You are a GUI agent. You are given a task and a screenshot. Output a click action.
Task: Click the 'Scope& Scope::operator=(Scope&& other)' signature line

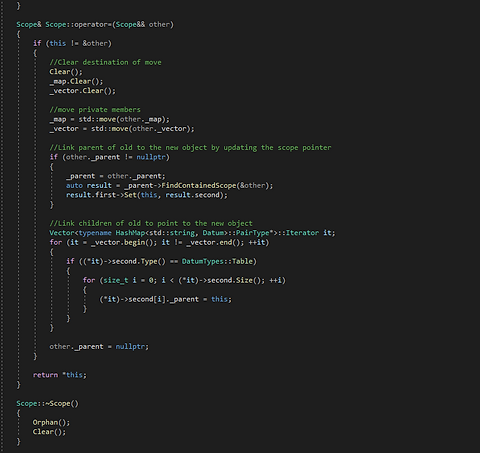tap(95, 25)
